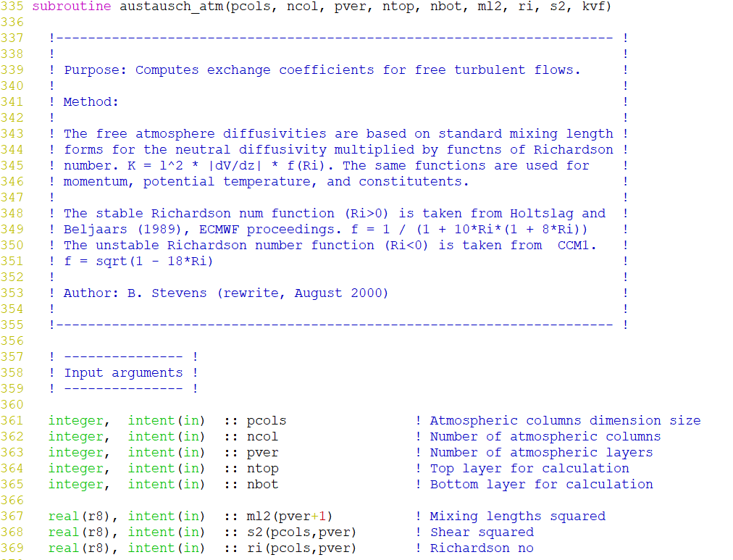
Task: Click line number 369 in the gutter
Action: coord(12,548)
